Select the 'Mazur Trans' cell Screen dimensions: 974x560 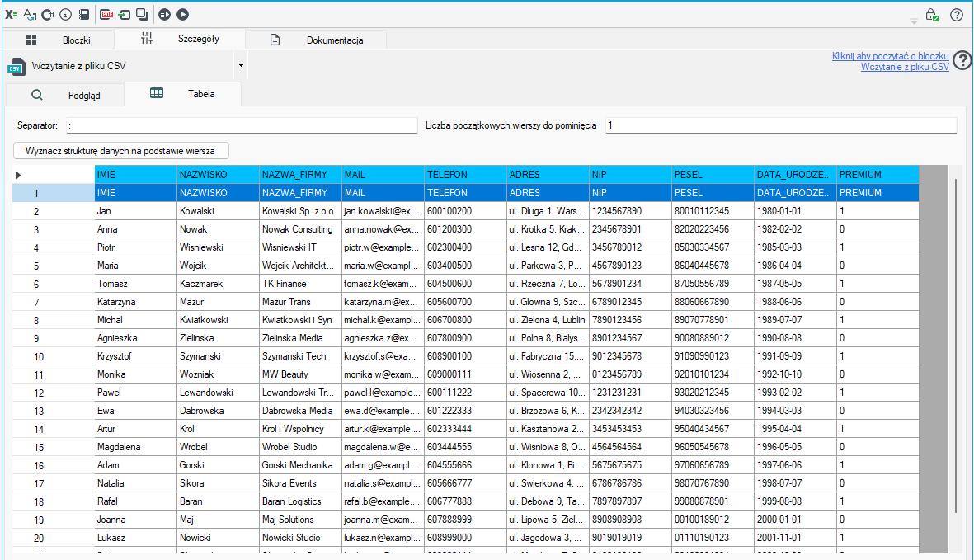click(x=301, y=302)
